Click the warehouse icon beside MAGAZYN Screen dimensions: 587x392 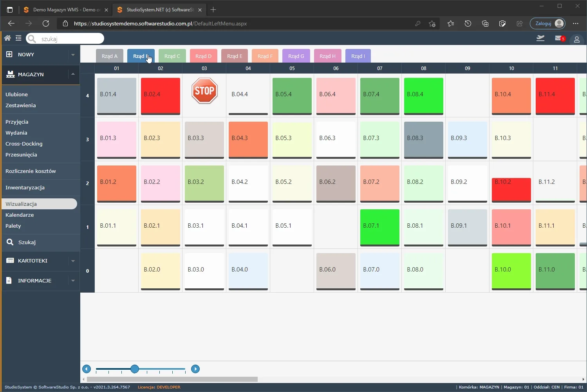coord(10,74)
